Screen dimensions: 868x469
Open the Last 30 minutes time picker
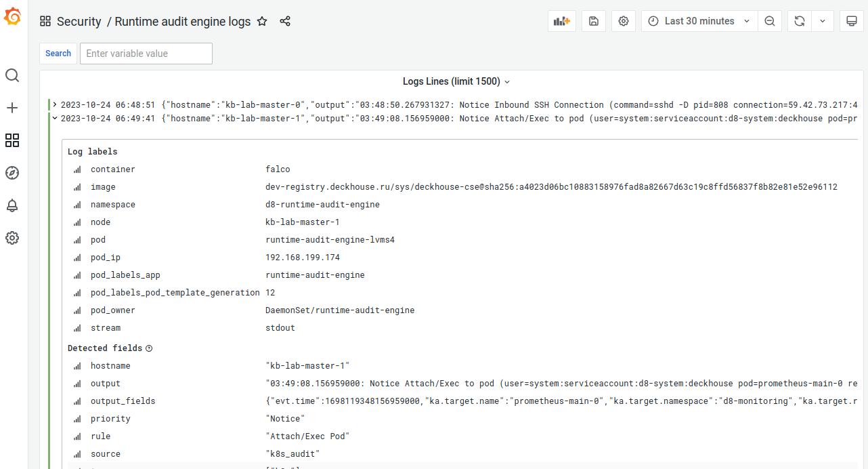point(699,21)
